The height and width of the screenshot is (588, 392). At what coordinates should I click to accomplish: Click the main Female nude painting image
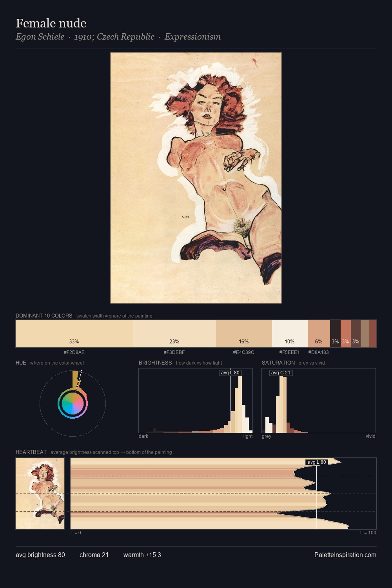pyautogui.click(x=196, y=178)
